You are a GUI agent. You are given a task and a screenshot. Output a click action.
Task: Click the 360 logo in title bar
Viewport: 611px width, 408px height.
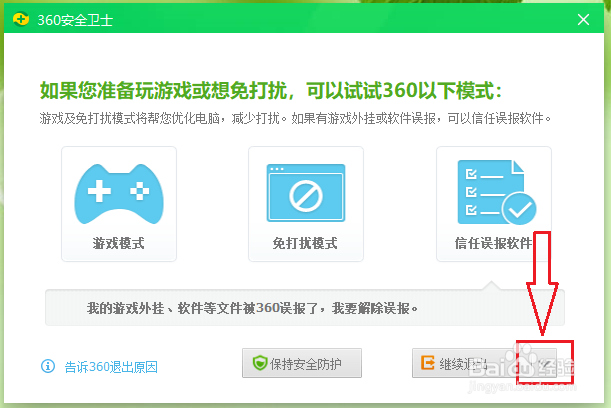[x=21, y=19]
